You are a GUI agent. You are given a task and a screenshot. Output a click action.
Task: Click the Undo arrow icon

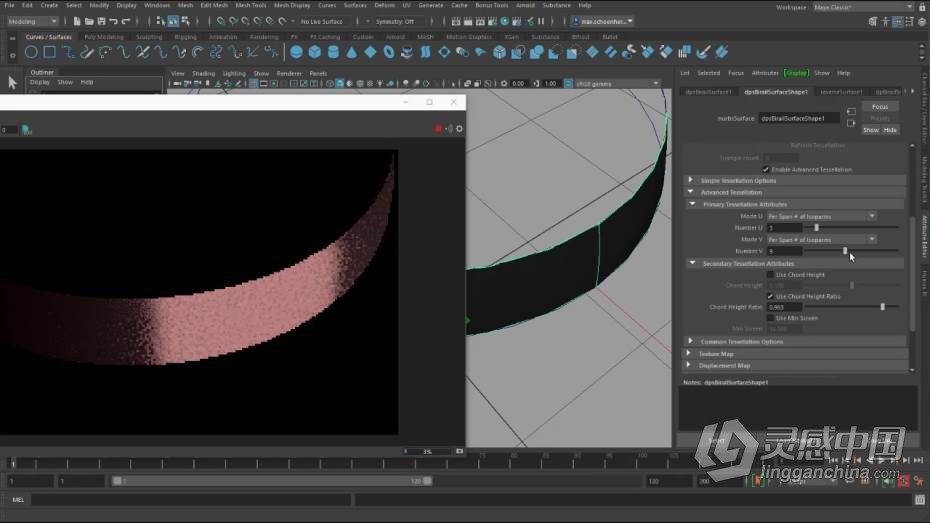(113, 21)
